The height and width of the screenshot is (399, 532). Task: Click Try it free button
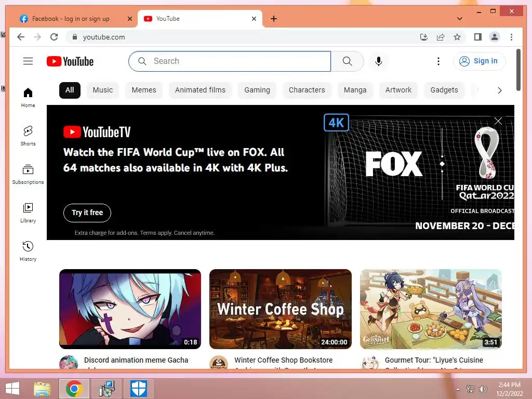click(87, 212)
